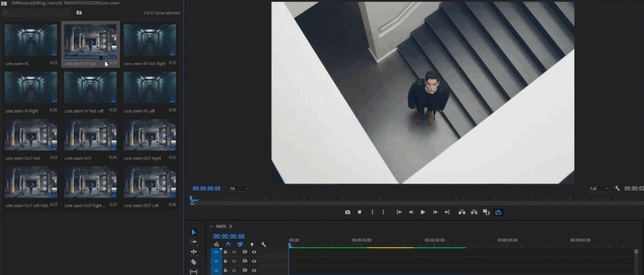Select the Razor tool
644x275 pixels.
(194, 262)
